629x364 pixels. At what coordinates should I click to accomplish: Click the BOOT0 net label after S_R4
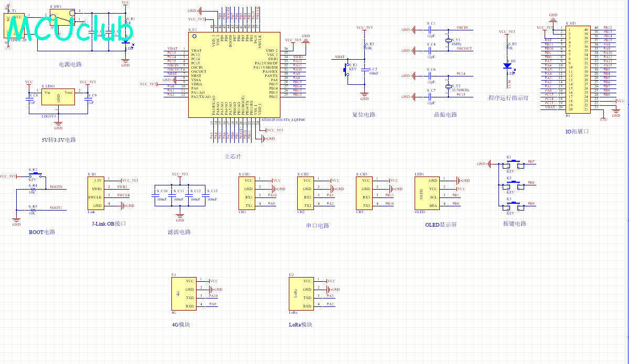tap(56, 187)
